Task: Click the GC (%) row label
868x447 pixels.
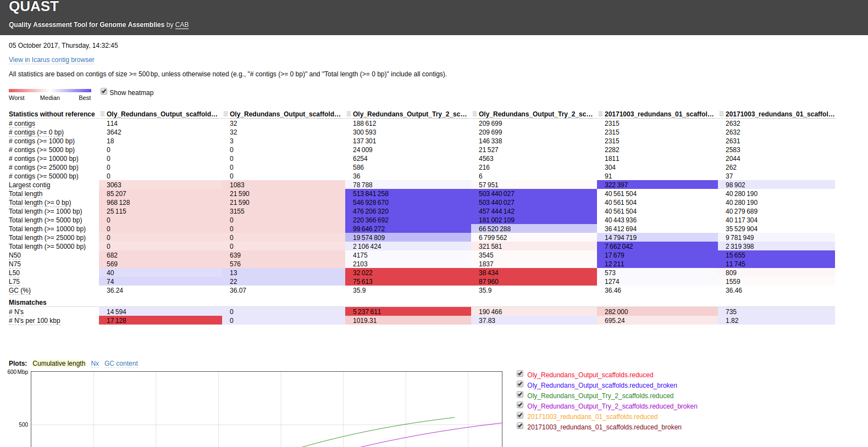Action: point(20,290)
